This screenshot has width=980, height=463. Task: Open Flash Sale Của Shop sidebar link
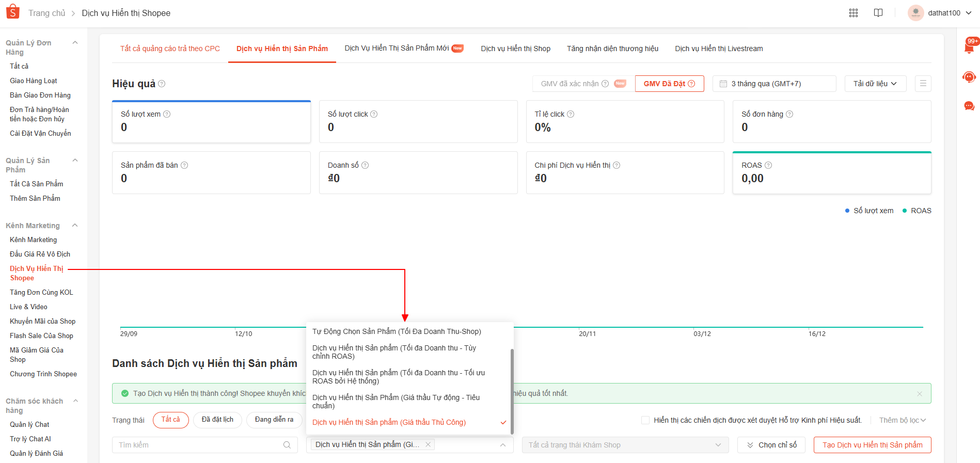pos(41,336)
